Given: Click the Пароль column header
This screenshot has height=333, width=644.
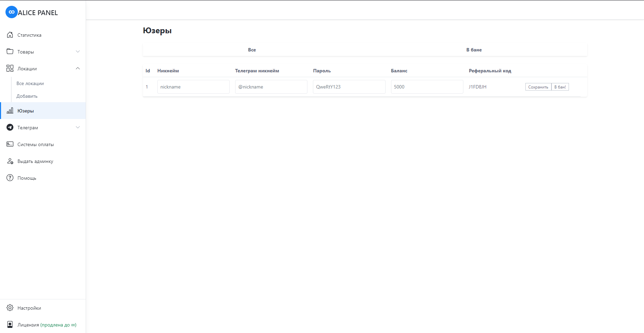Looking at the screenshot, I should click(322, 71).
